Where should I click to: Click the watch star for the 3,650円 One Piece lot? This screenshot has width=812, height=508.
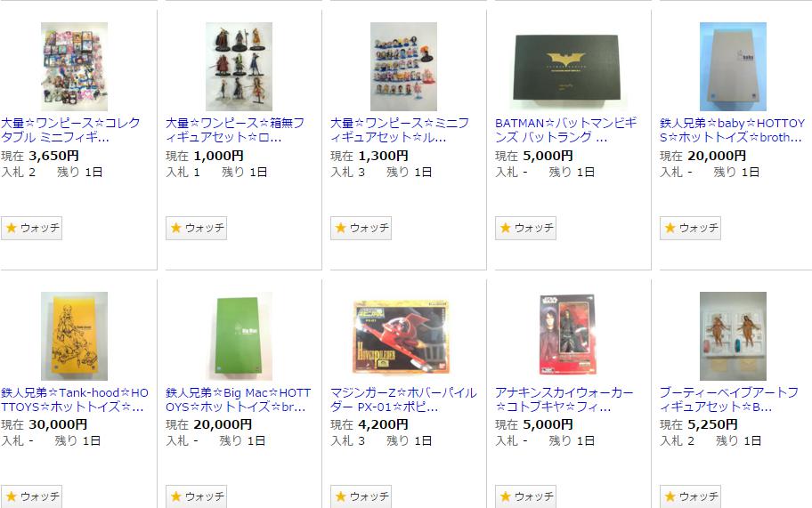(31, 228)
